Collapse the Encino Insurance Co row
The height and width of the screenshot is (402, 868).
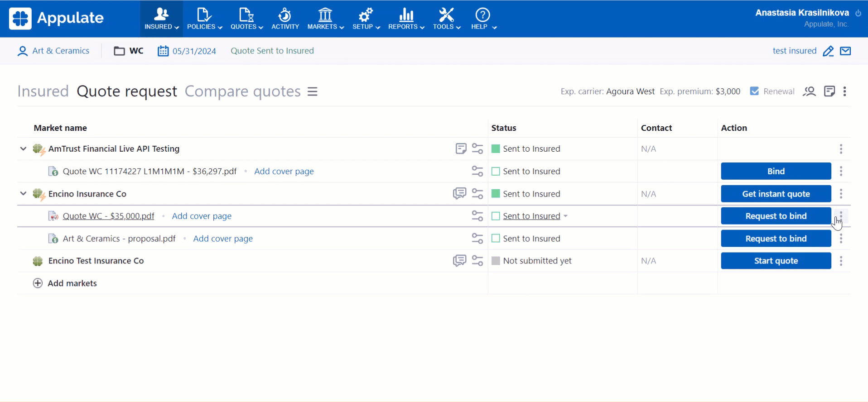(x=23, y=193)
